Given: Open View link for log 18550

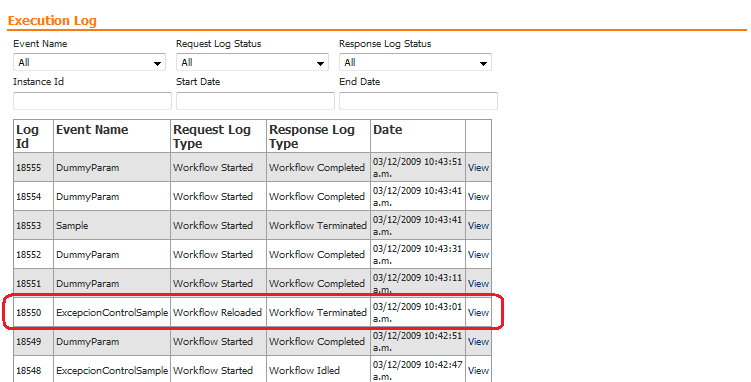Looking at the screenshot, I should pos(478,313).
